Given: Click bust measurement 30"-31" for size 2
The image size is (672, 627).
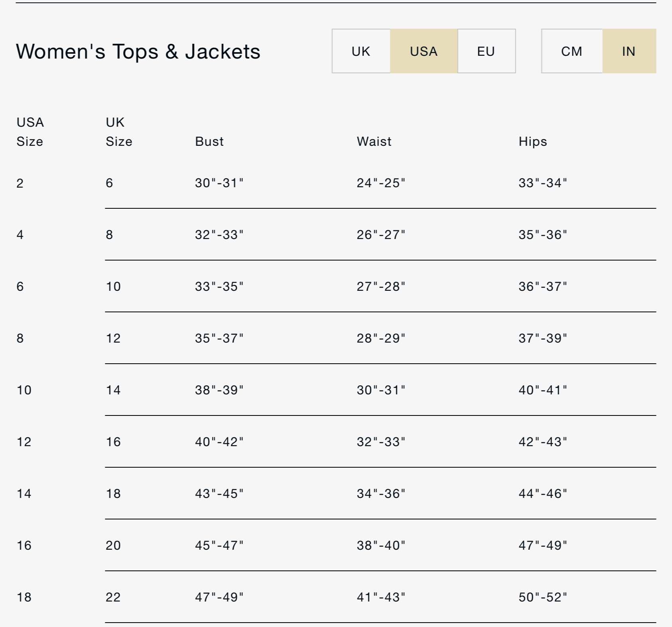Looking at the screenshot, I should [x=219, y=183].
